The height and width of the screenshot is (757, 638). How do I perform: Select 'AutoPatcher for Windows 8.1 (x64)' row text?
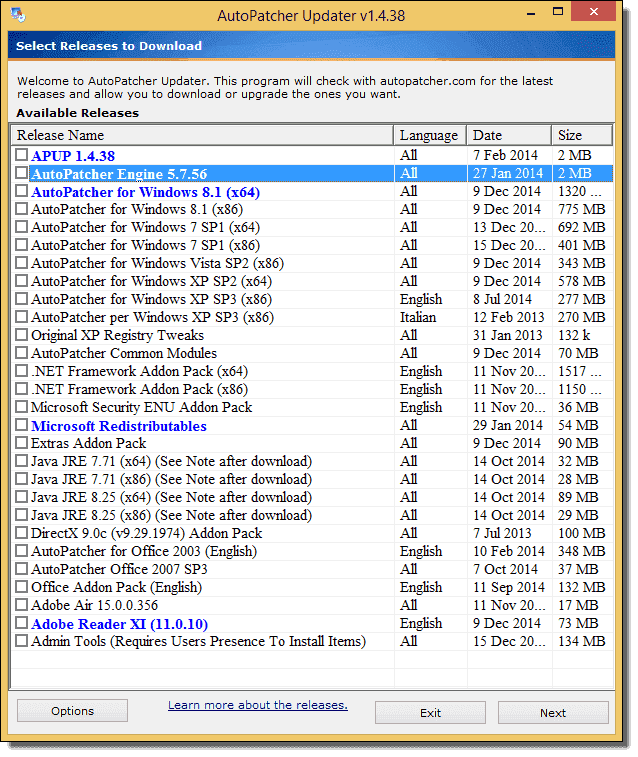(145, 192)
